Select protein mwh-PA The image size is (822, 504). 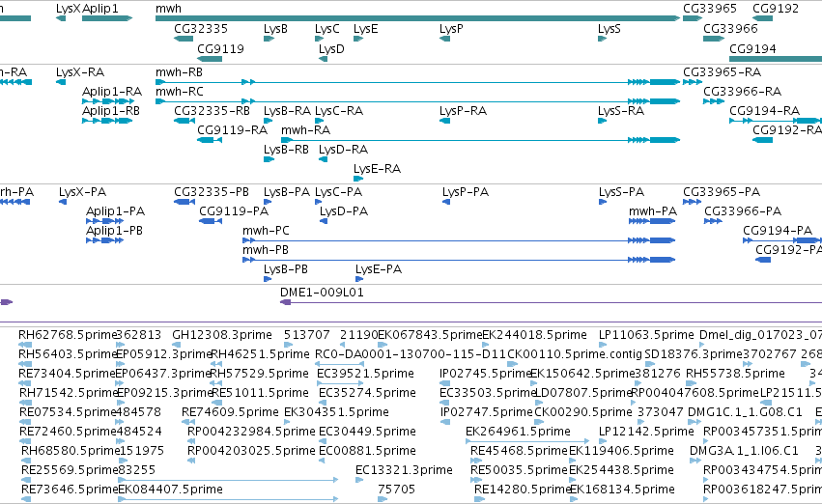tap(652, 221)
